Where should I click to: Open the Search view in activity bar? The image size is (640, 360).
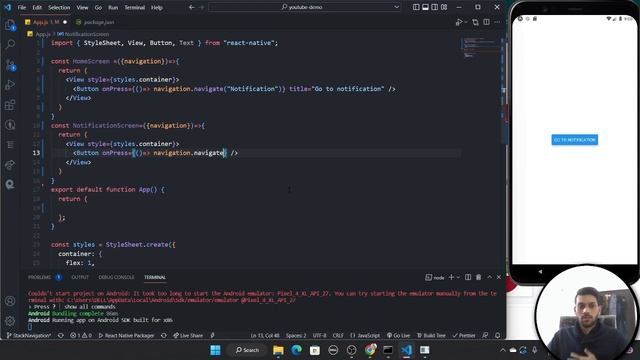point(10,44)
